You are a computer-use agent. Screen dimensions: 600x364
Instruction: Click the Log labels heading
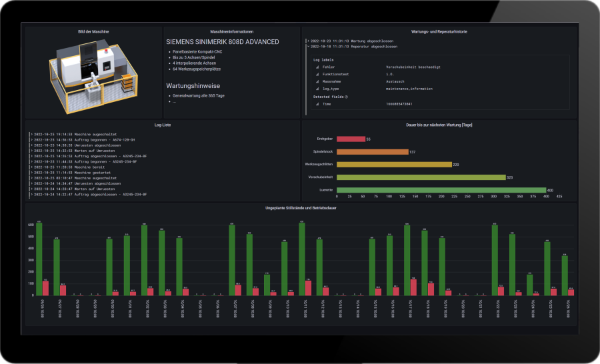[323, 60]
